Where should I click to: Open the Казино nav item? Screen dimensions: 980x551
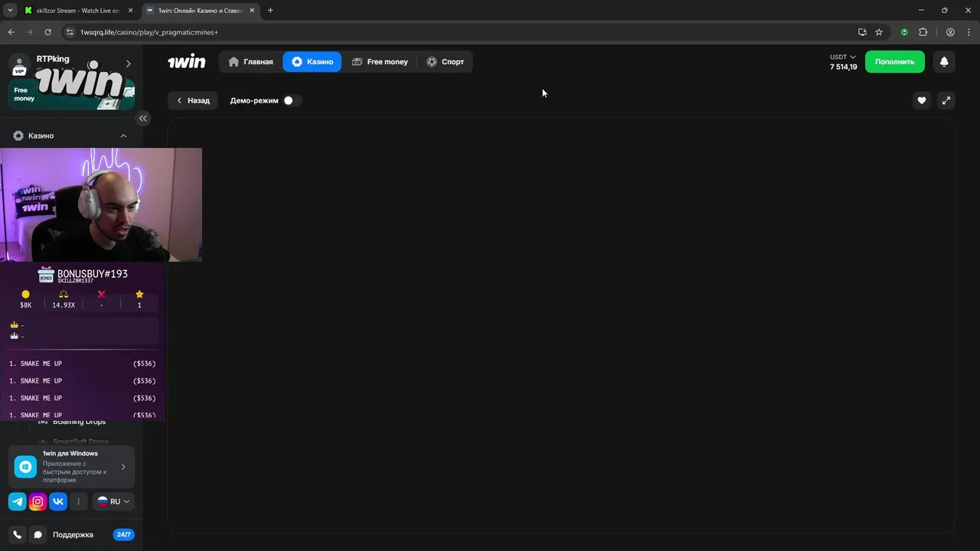[312, 62]
